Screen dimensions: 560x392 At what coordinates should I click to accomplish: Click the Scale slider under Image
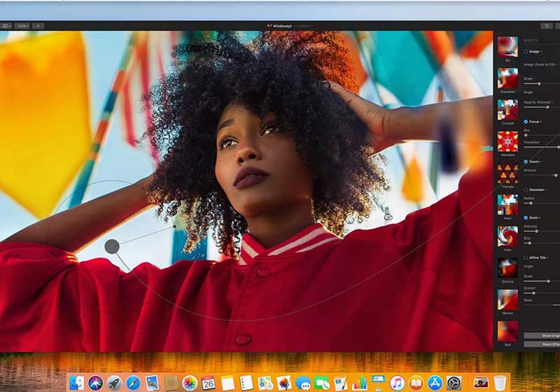[540, 83]
